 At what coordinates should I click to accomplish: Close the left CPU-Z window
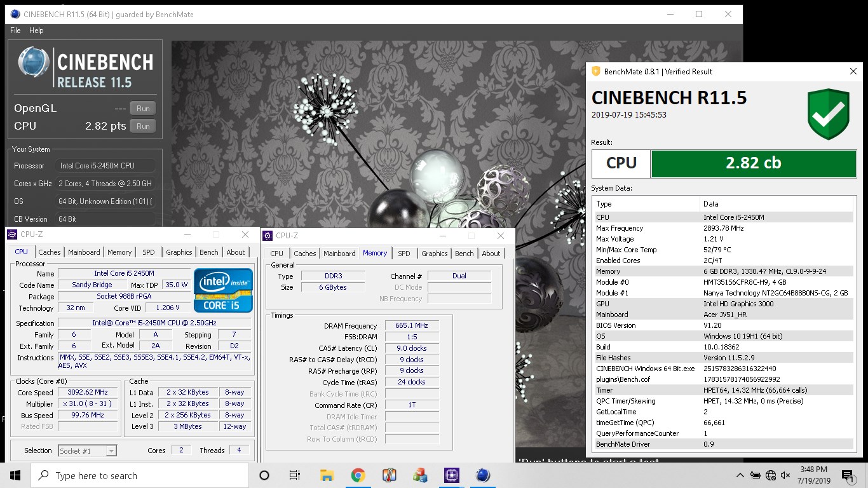[x=245, y=234]
